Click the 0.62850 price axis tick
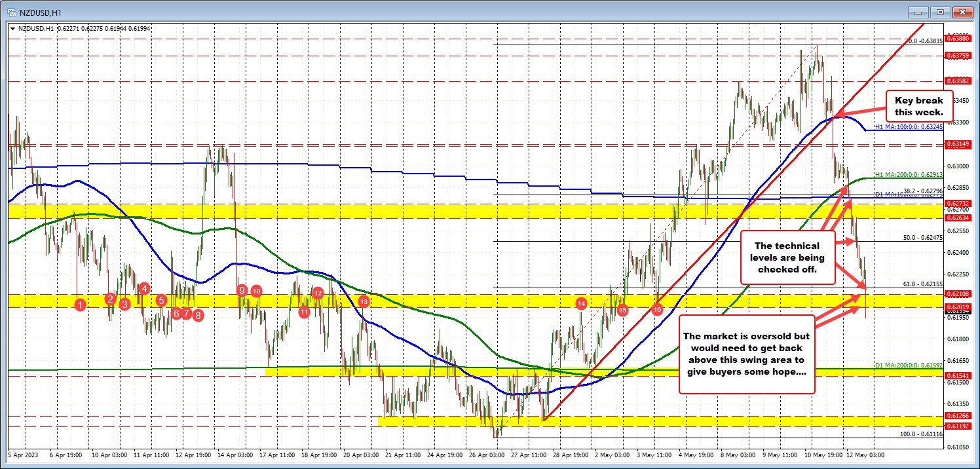Viewport: 980px width, 469px height. pyautogui.click(x=958, y=187)
